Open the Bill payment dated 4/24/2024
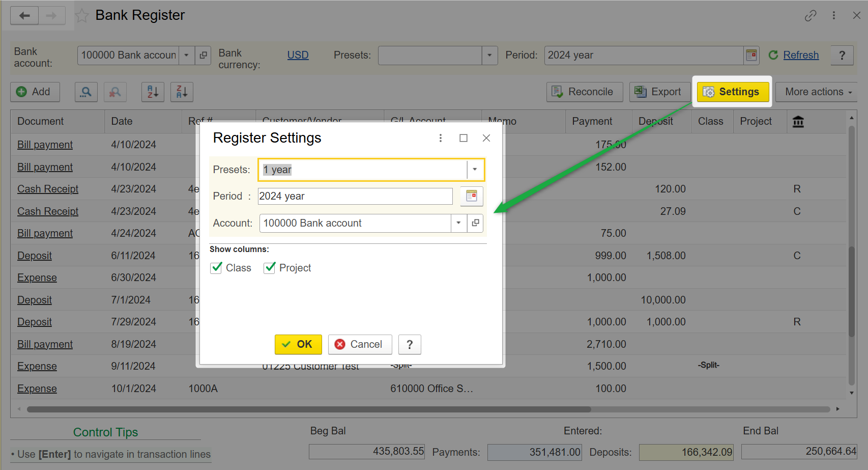The height and width of the screenshot is (470, 868). tap(45, 233)
